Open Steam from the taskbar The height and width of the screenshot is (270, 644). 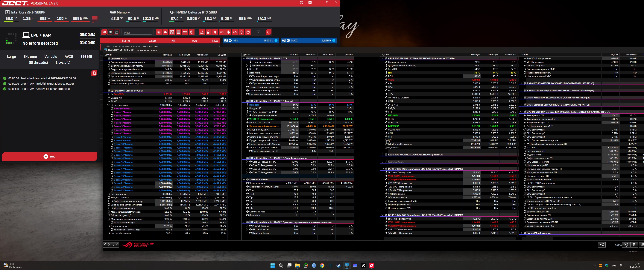[x=338, y=265]
